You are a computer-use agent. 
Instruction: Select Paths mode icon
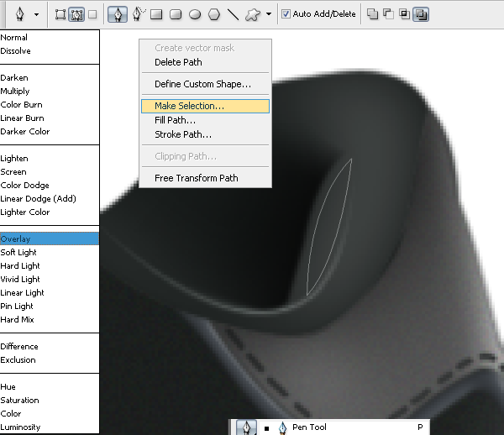tap(76, 14)
